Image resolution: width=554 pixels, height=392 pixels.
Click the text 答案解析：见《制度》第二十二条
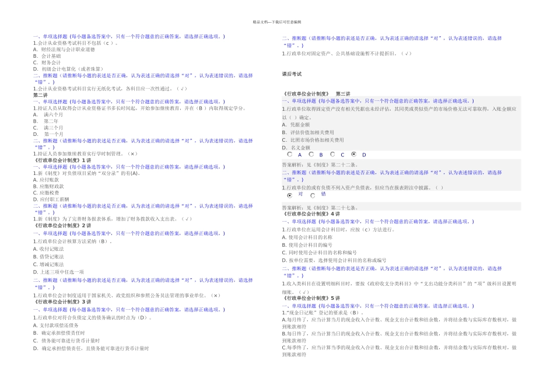point(321,165)
